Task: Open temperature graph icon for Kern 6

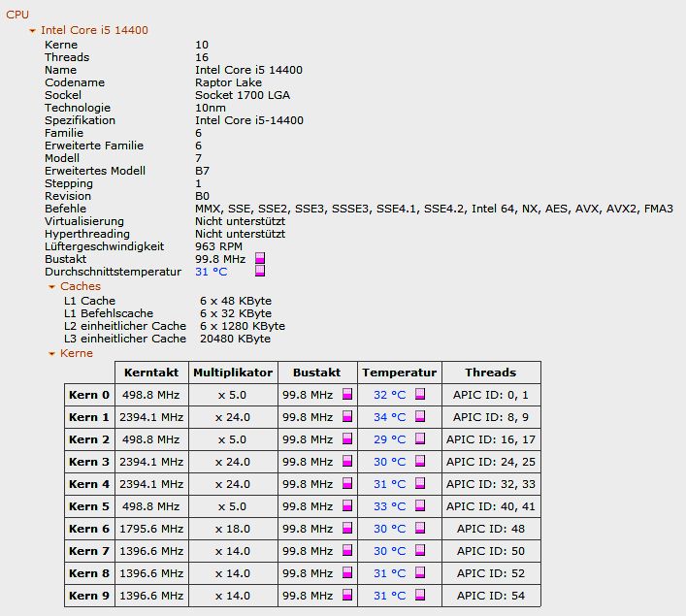Action: [420, 528]
